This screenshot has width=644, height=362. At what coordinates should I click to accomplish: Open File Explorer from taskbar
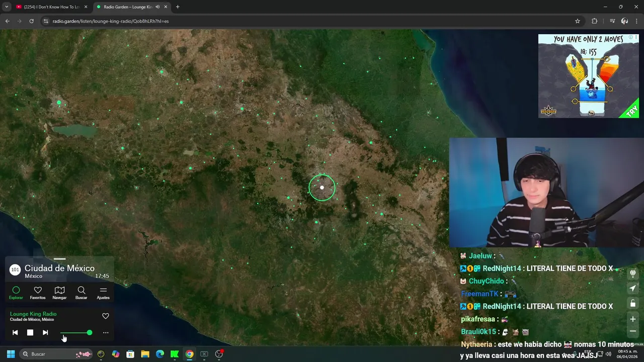[x=145, y=354]
